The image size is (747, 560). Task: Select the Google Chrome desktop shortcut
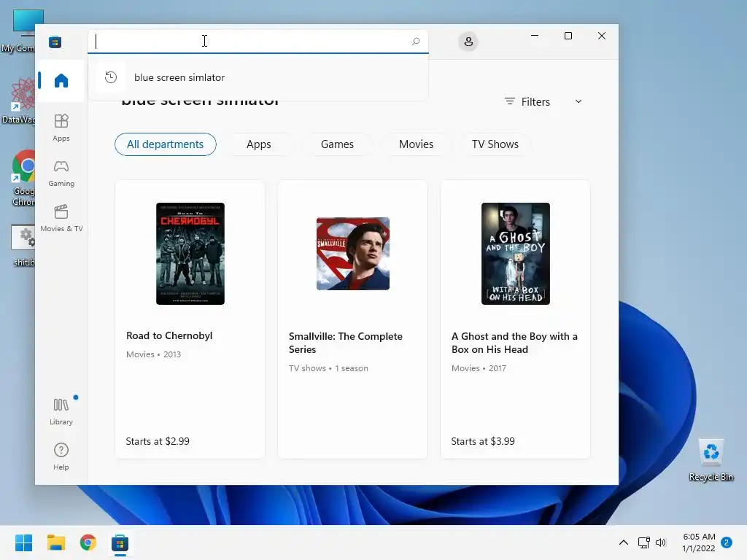click(23, 179)
